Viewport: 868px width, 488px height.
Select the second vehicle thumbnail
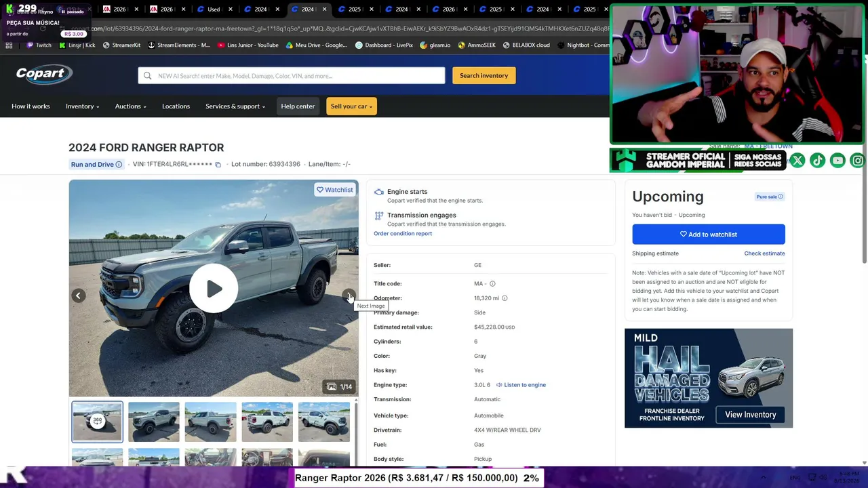(x=154, y=422)
